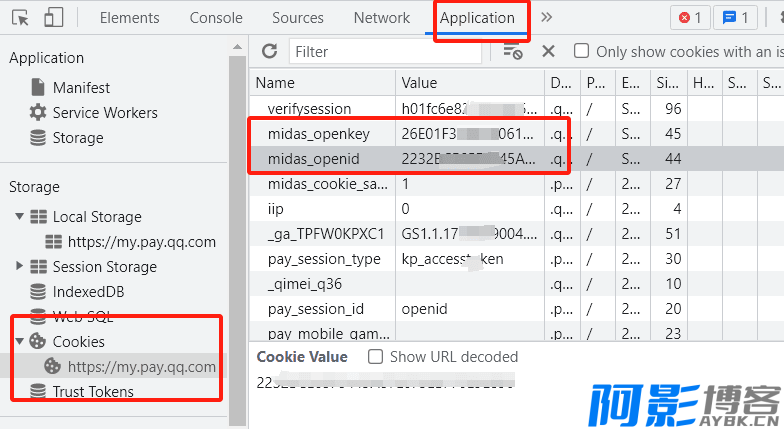784x429 pixels.
Task: Click the IndexedDB database icon
Action: [x=38, y=292]
